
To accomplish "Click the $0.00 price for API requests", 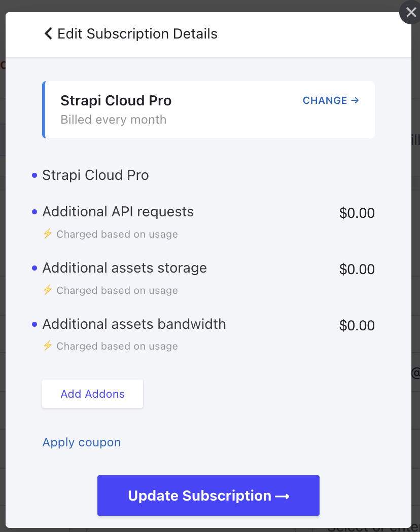I will pyautogui.click(x=357, y=213).
